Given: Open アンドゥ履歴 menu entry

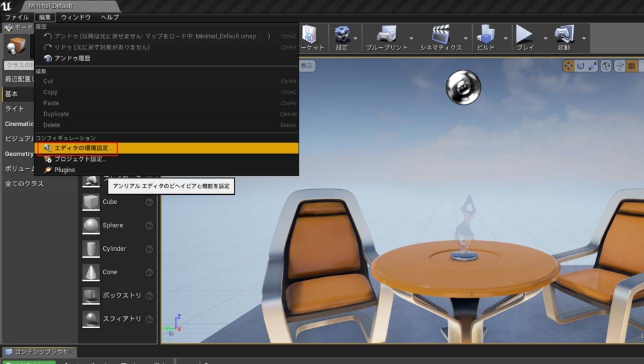Looking at the screenshot, I should tap(167, 58).
